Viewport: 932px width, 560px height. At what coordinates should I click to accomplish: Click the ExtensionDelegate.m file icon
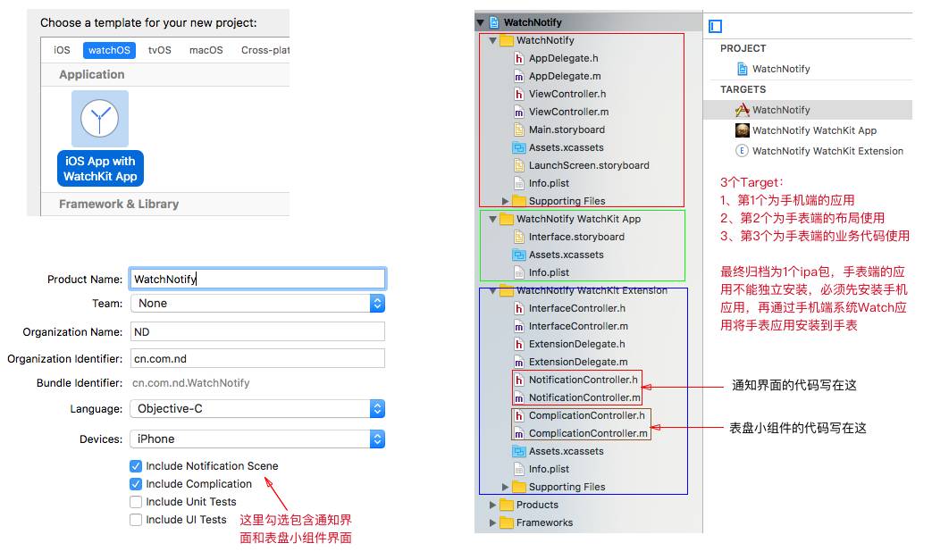click(x=519, y=362)
